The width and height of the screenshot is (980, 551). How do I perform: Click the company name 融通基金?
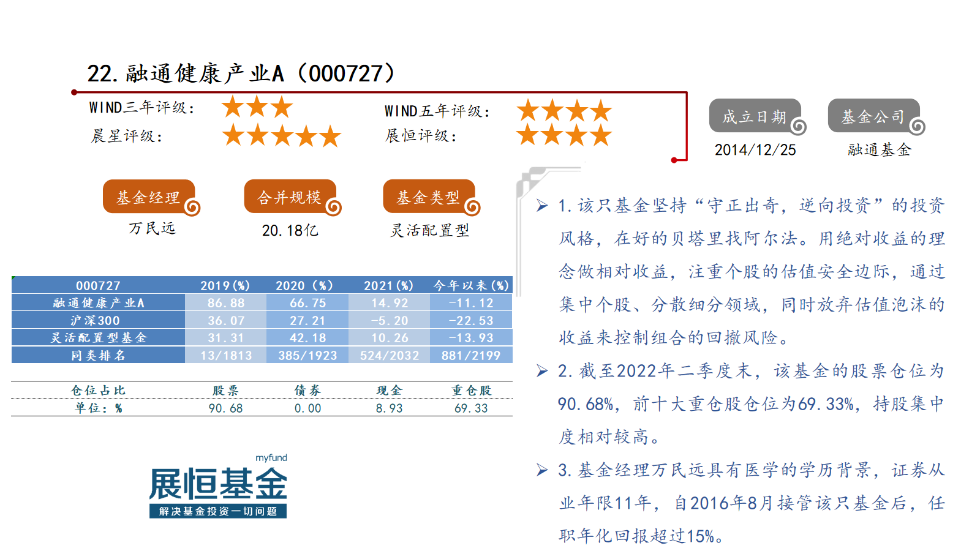(x=880, y=150)
